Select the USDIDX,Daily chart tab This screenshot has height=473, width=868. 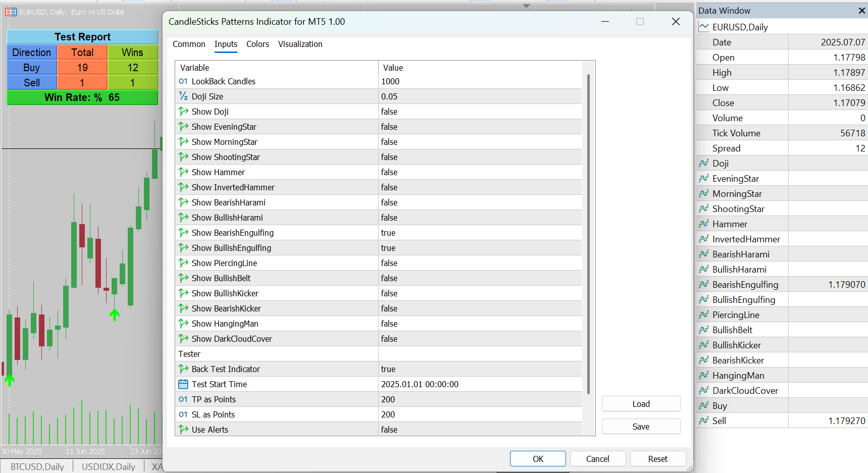[x=109, y=466]
